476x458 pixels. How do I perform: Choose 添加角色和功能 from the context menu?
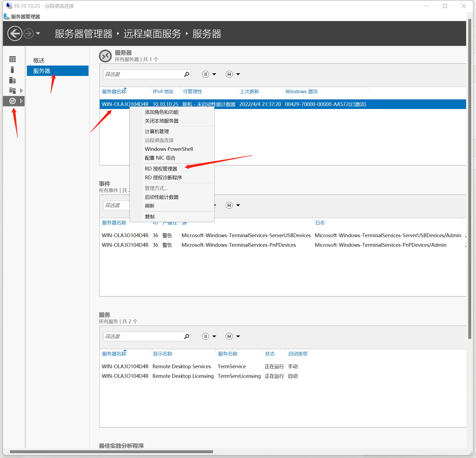coord(162,112)
